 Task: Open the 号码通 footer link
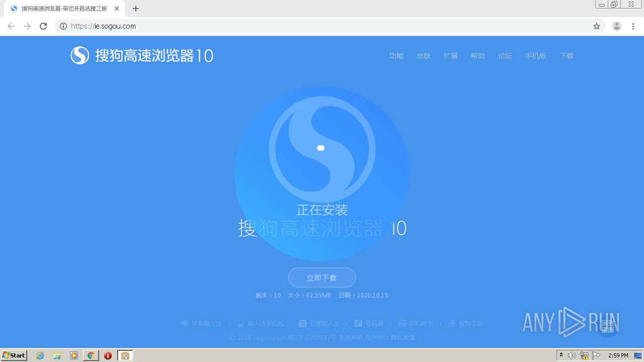pyautogui.click(x=369, y=324)
